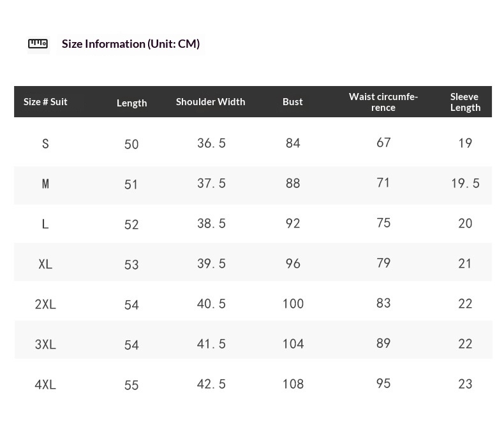Click the 36.5 shoulder width value
The image size is (504, 434).
[211, 143]
